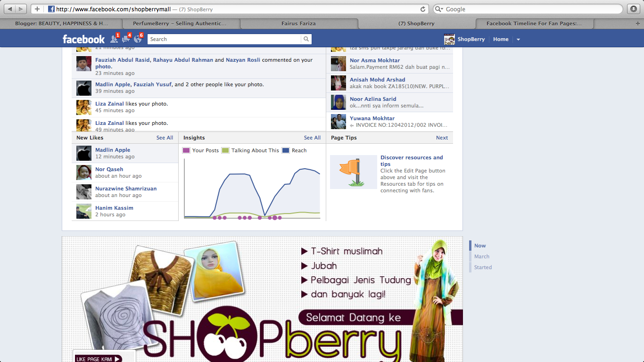Image resolution: width=644 pixels, height=362 pixels.
Task: Click Fauziah Yusuf name in notification
Action: (152, 84)
